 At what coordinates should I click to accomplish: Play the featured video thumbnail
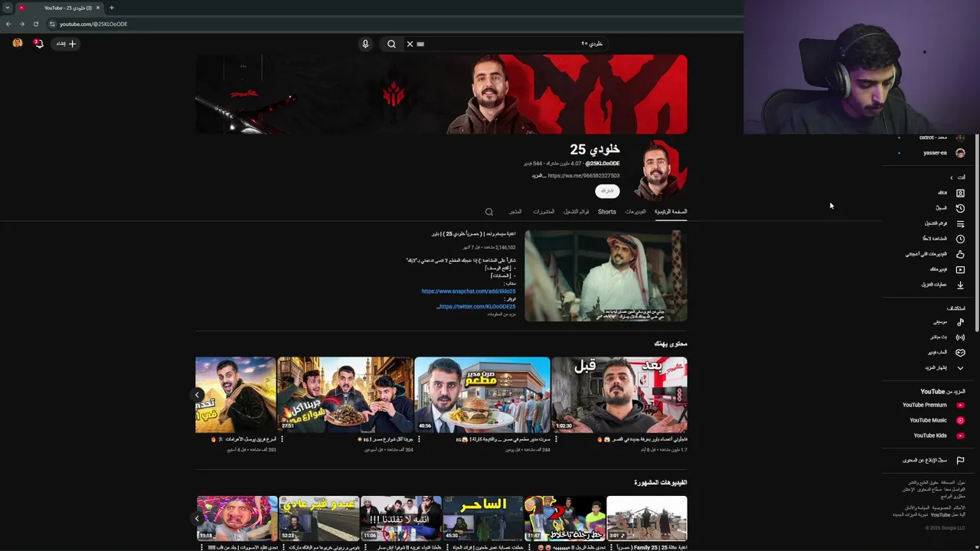pos(606,275)
